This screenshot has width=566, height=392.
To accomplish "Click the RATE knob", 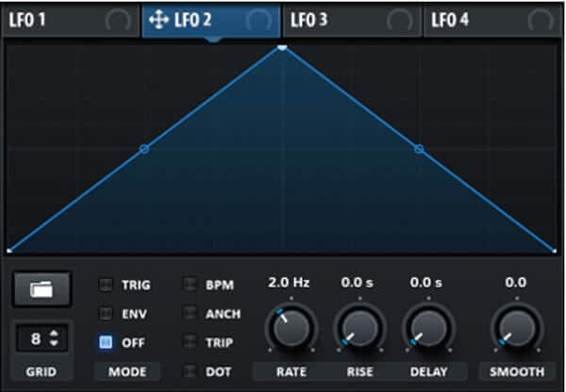I will [x=291, y=328].
